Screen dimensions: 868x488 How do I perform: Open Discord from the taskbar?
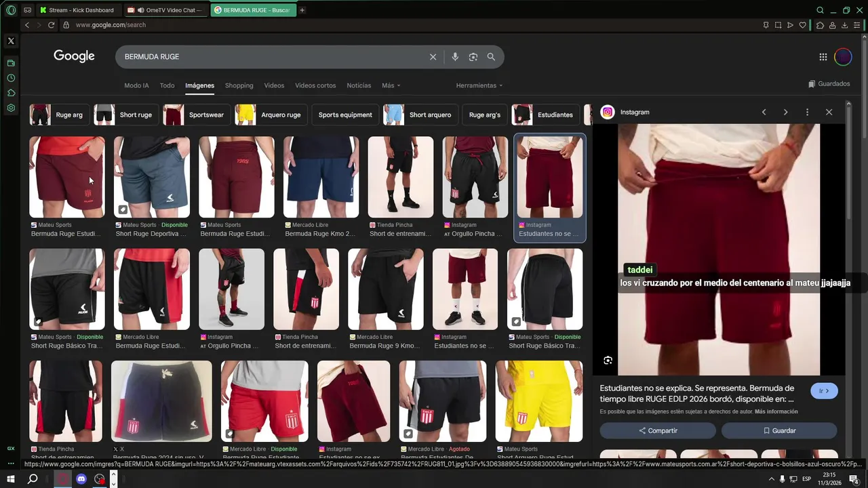point(81,479)
